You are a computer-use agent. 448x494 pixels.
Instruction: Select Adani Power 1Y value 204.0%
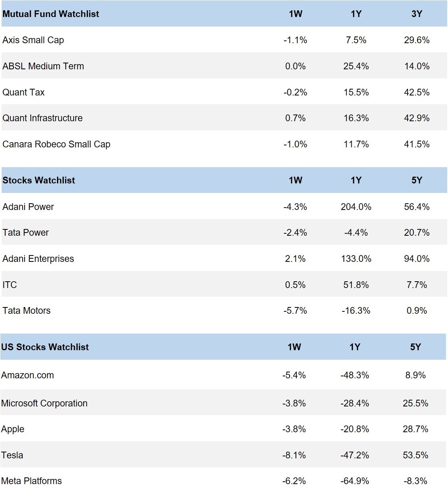[x=356, y=207]
